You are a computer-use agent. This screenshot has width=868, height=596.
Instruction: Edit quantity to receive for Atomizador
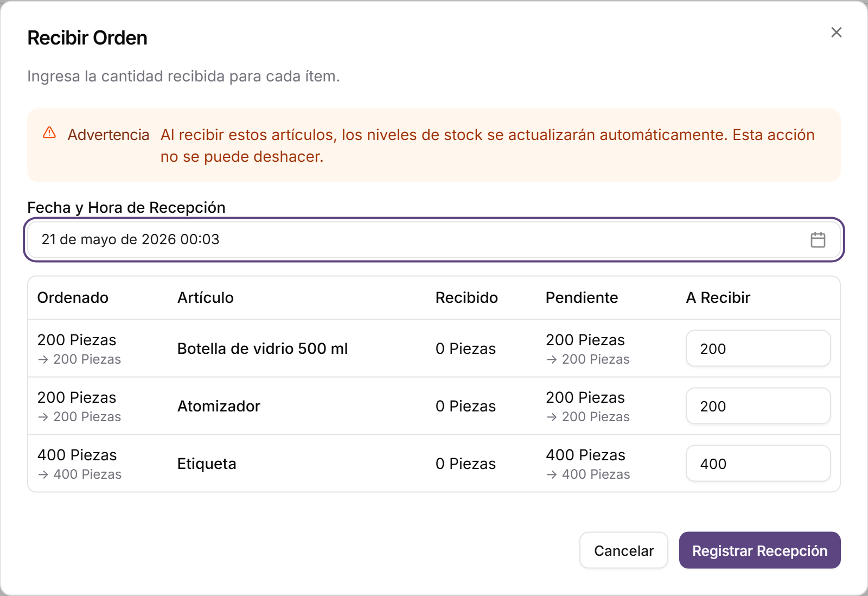coord(758,406)
